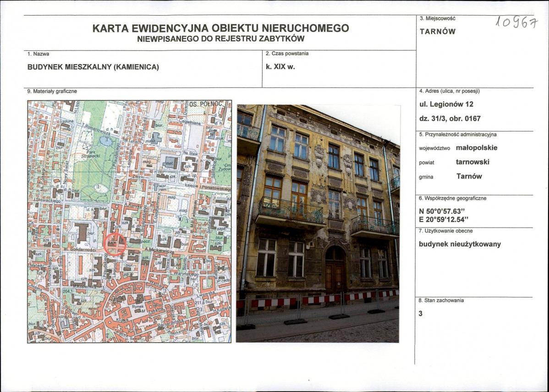Click the powiat value tarnowski
The width and height of the screenshot is (549, 392).
pos(472,162)
